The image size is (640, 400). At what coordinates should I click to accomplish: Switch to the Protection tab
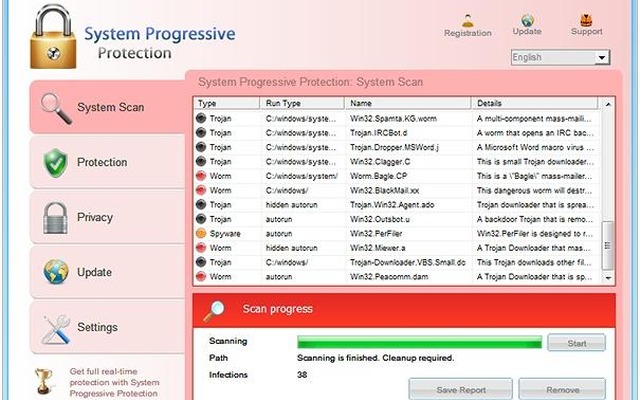click(107, 162)
